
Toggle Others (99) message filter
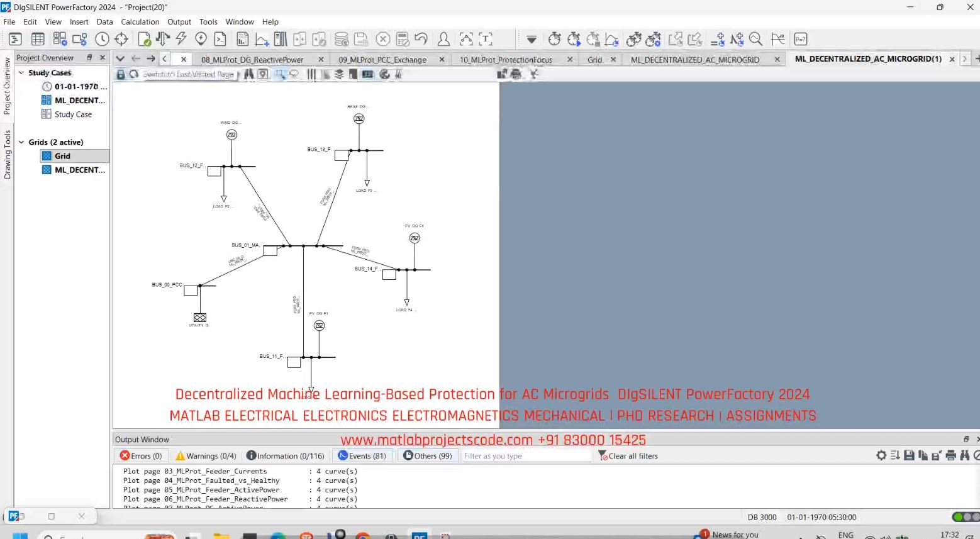[428, 456]
